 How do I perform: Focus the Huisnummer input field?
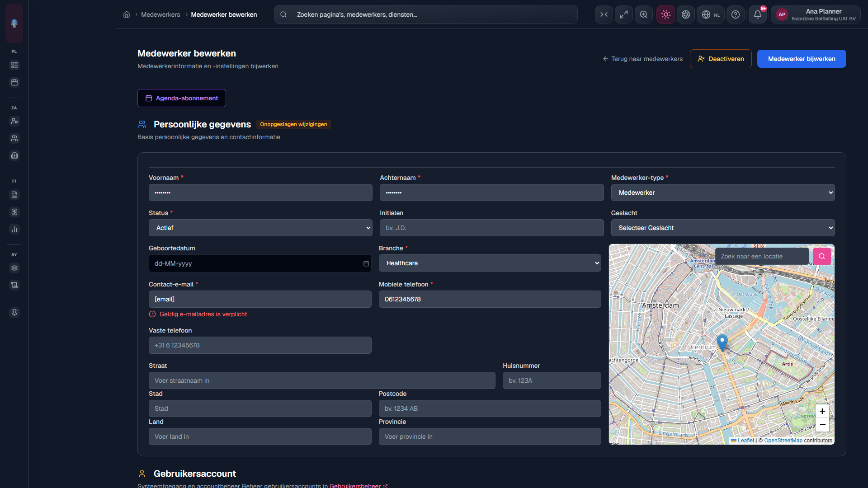coord(552,380)
